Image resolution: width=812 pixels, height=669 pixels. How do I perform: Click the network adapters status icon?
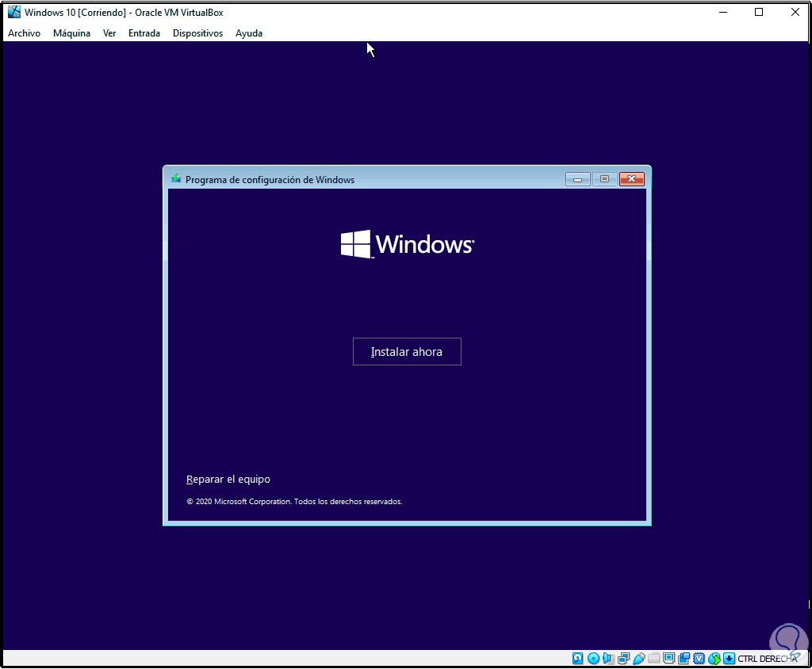click(624, 658)
